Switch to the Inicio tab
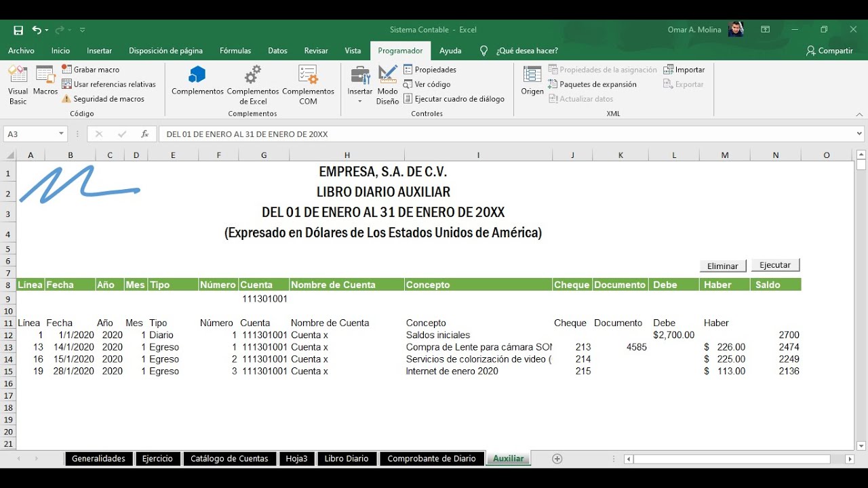Viewport: 868px width, 488px height. tap(60, 51)
